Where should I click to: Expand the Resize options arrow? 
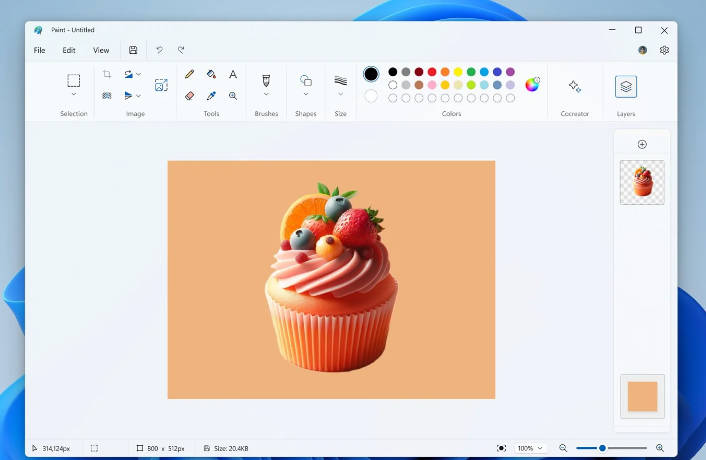[x=139, y=74]
